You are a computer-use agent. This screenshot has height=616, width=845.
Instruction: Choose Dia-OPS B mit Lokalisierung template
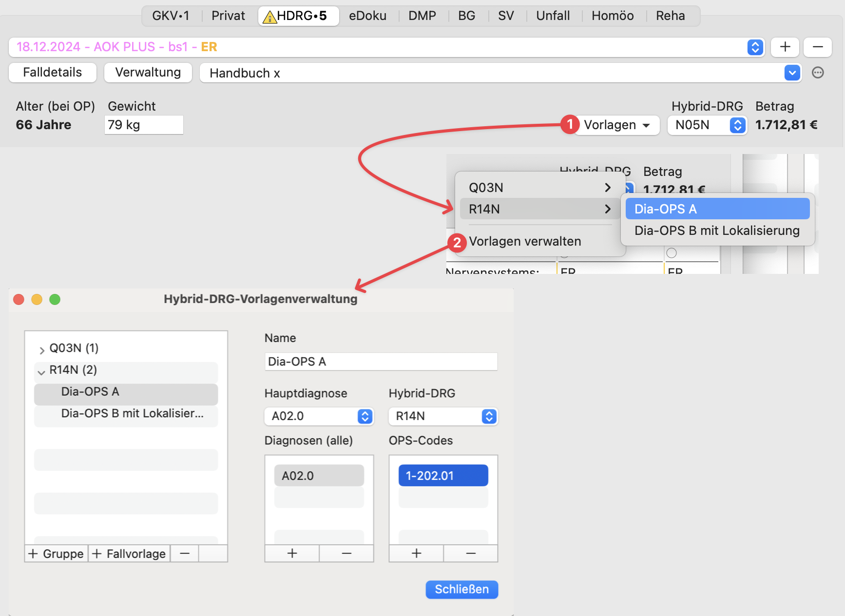[717, 231]
